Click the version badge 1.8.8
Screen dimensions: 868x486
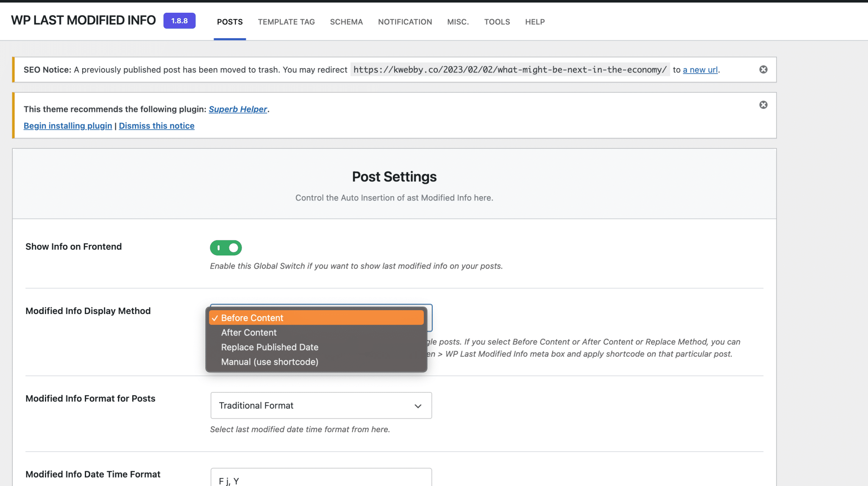179,20
